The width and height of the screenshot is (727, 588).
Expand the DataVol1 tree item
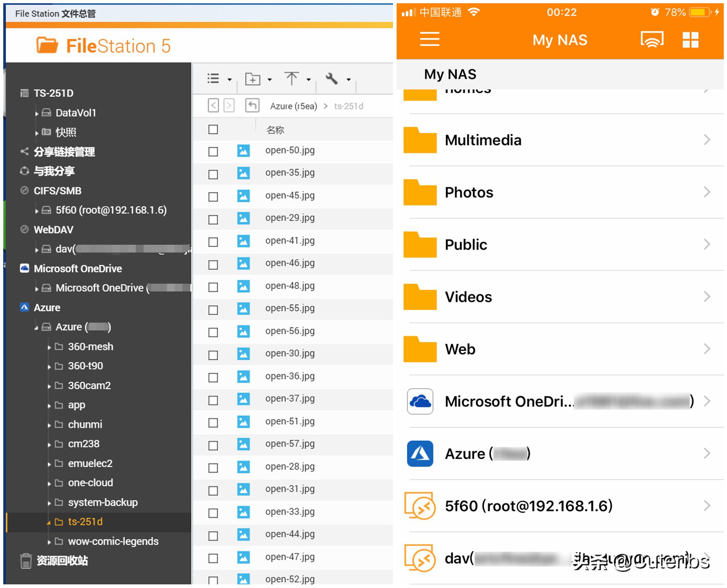(37, 113)
